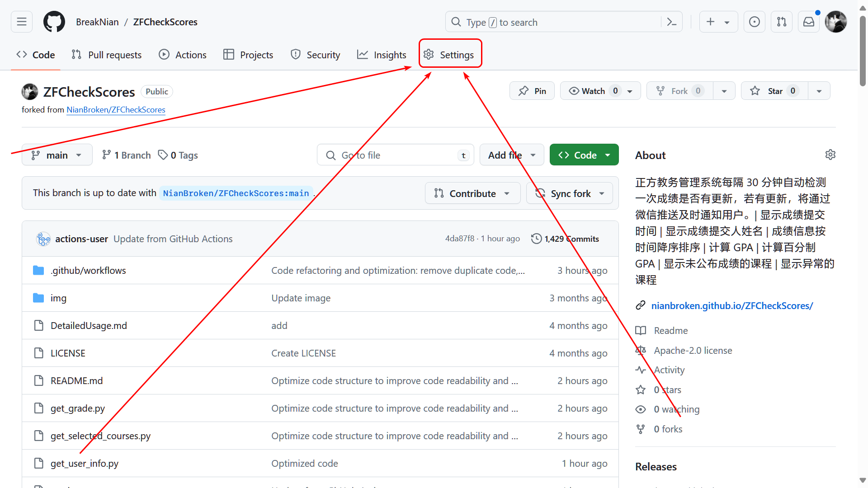Image resolution: width=868 pixels, height=488 pixels.
Task: Open the command palette icon
Action: [672, 22]
